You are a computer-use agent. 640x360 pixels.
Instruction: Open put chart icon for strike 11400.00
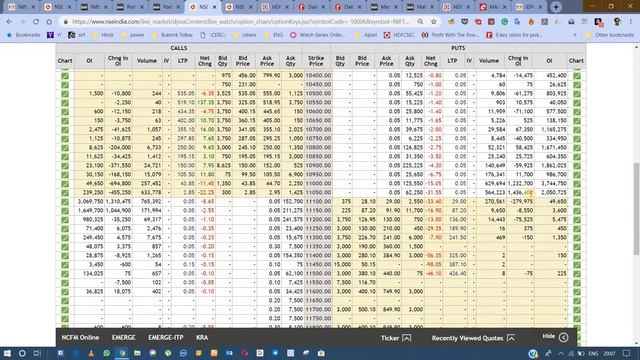tap(576, 256)
